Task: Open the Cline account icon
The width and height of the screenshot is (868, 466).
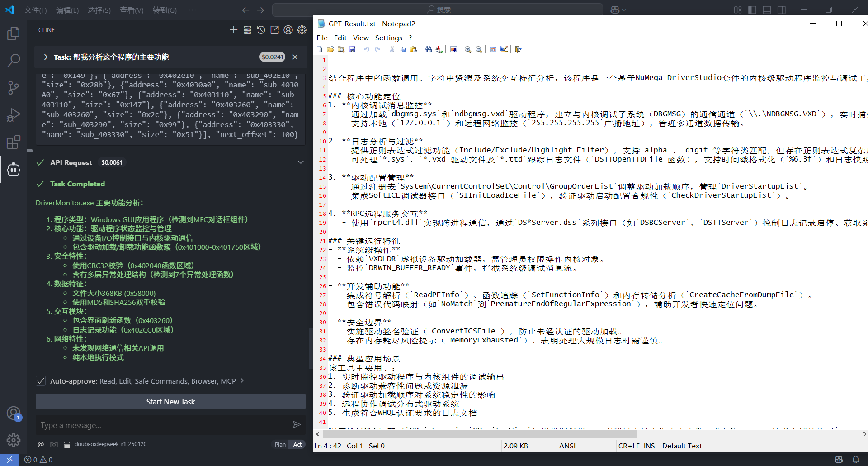Action: [288, 30]
